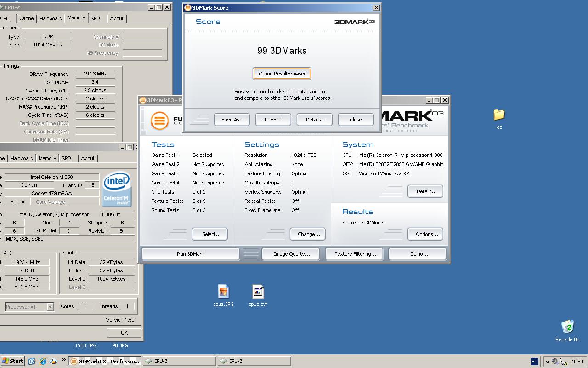This screenshot has height=368, width=588.
Task: Export the score using To Excel button
Action: tap(273, 120)
